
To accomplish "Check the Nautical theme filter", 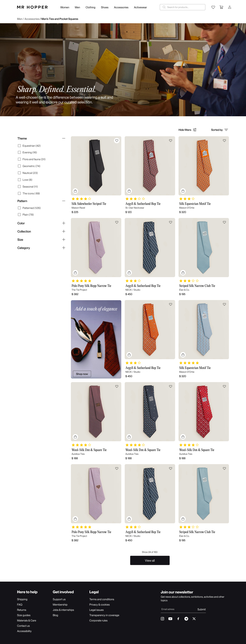I will point(19,173).
